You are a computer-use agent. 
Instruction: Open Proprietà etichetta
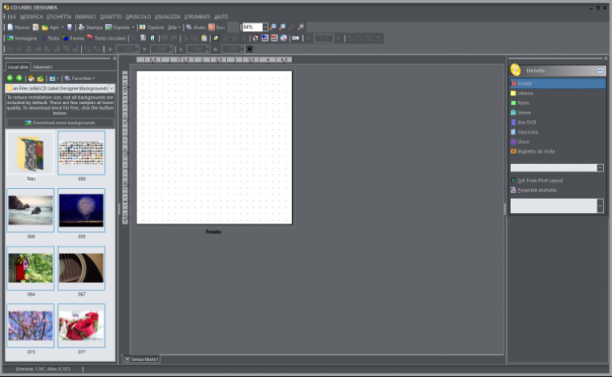537,190
